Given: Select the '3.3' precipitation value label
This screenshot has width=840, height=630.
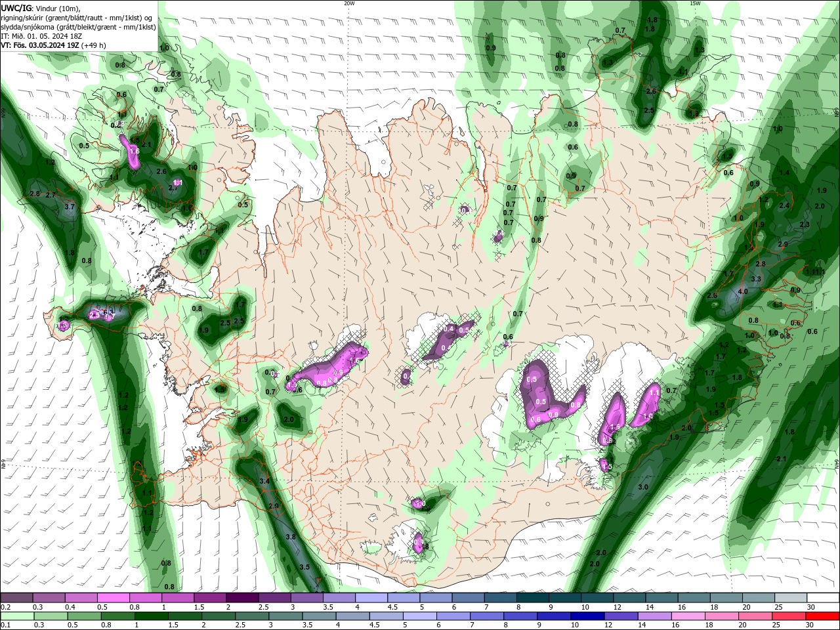Looking at the screenshot, I should pos(756,279).
